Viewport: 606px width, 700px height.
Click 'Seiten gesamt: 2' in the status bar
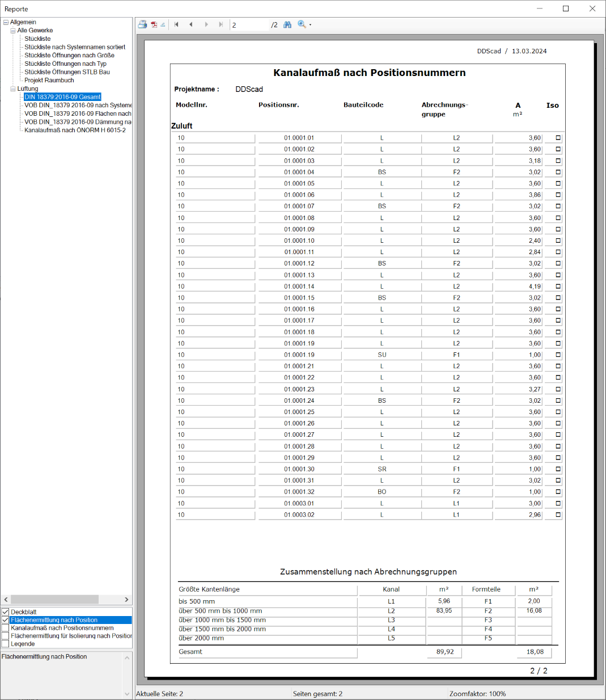(317, 694)
